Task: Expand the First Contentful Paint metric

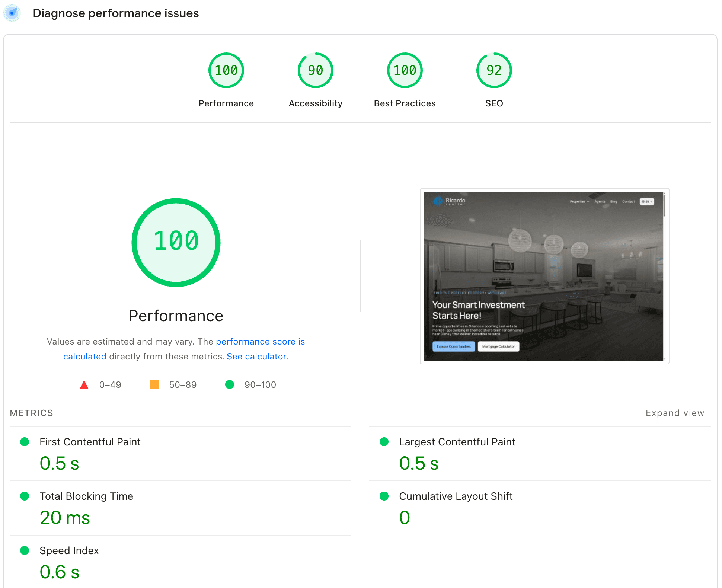Action: (x=90, y=442)
